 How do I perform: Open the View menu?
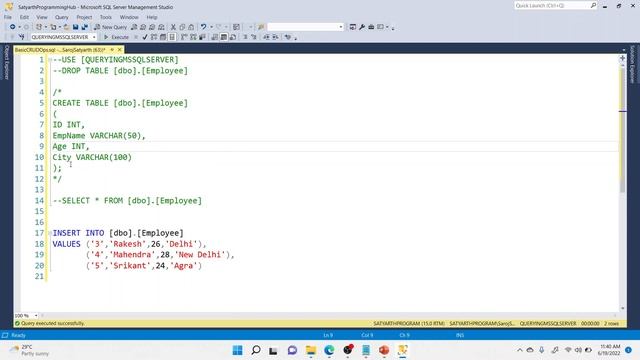pyautogui.click(x=42, y=17)
